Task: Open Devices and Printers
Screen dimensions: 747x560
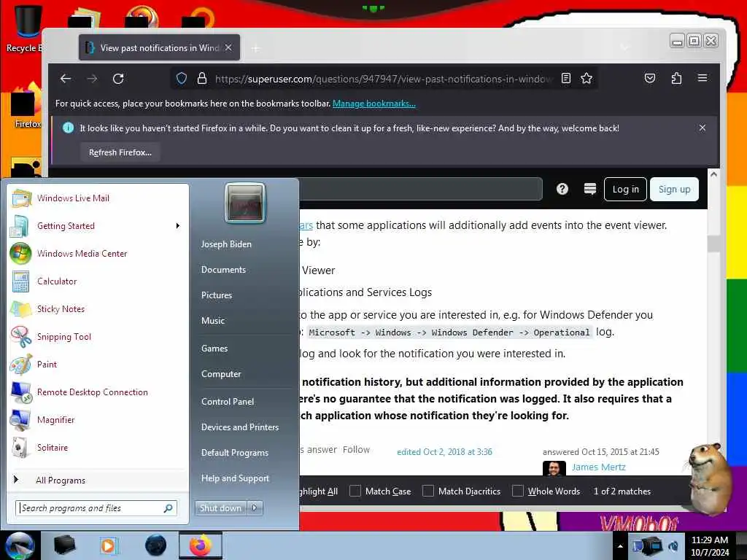Action: coord(240,427)
